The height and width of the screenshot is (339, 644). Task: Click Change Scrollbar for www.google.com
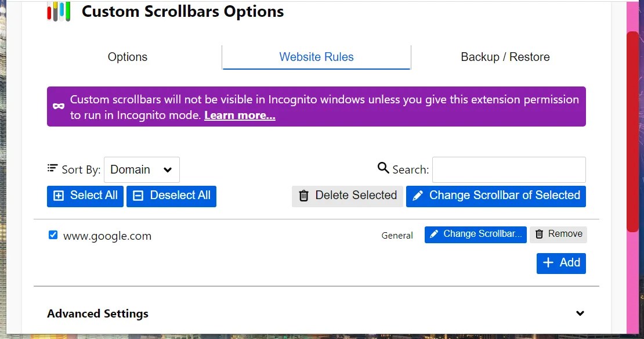[475, 234]
